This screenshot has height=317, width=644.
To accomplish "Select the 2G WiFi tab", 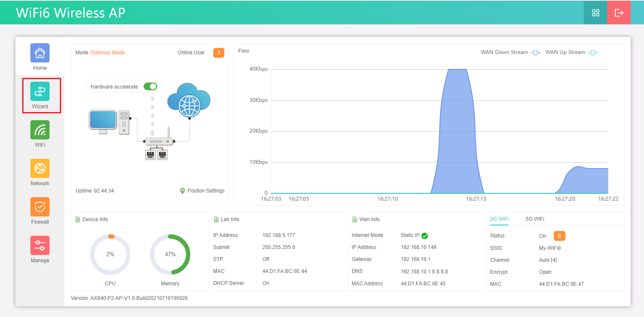I will 499,219.
